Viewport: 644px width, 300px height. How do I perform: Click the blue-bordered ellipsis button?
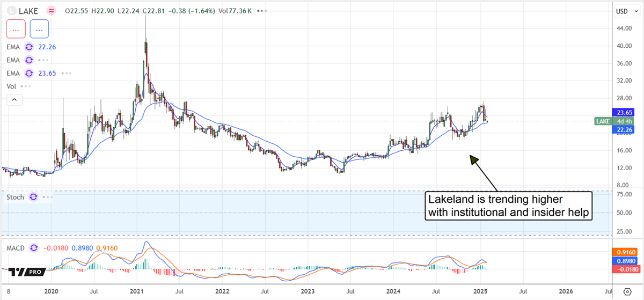(39, 28)
